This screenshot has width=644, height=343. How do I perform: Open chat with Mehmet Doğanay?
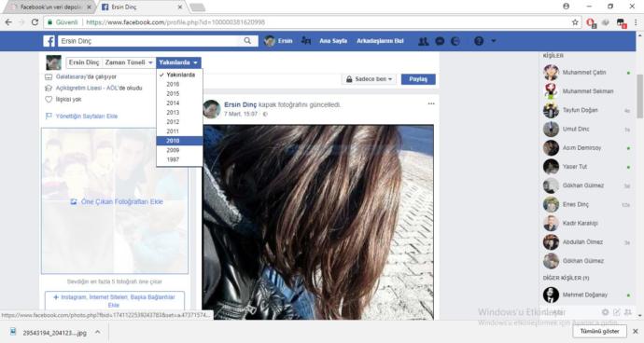pyautogui.click(x=586, y=295)
